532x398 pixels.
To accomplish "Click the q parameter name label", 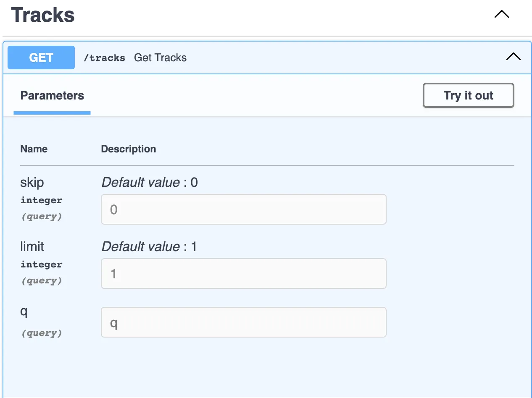I will (x=24, y=312).
